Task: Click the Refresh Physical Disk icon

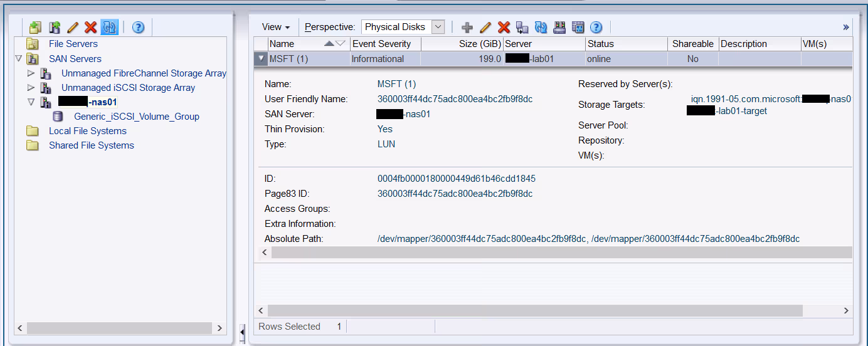Action: (x=541, y=27)
